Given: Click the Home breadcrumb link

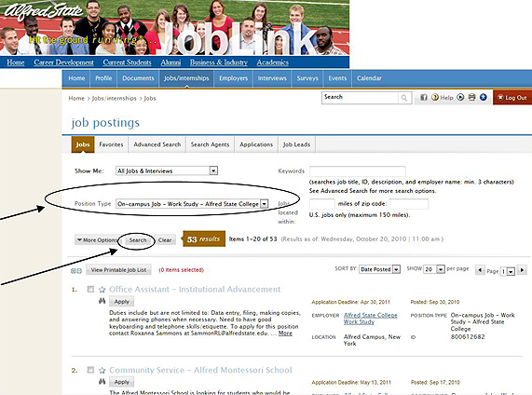Looking at the screenshot, I should click(x=76, y=99).
